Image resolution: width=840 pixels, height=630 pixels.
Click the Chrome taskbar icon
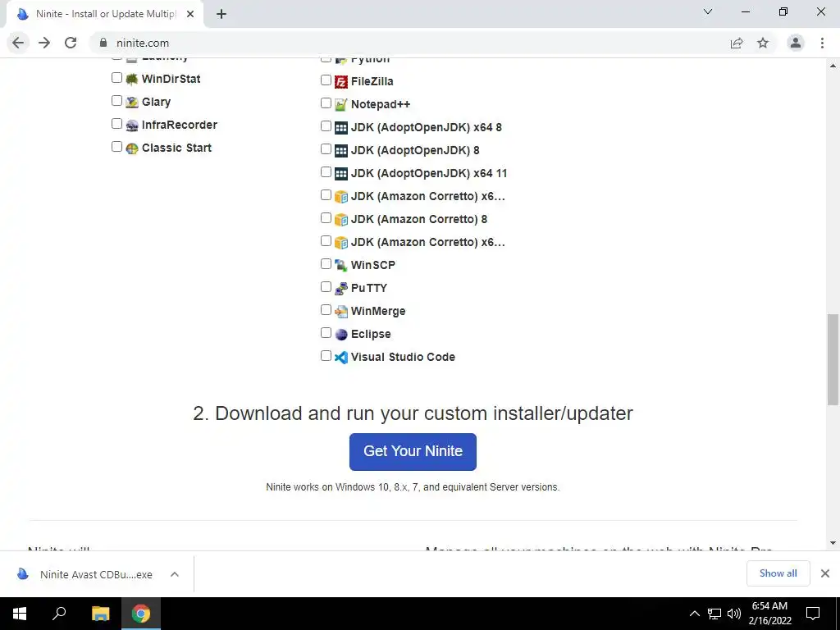click(141, 614)
